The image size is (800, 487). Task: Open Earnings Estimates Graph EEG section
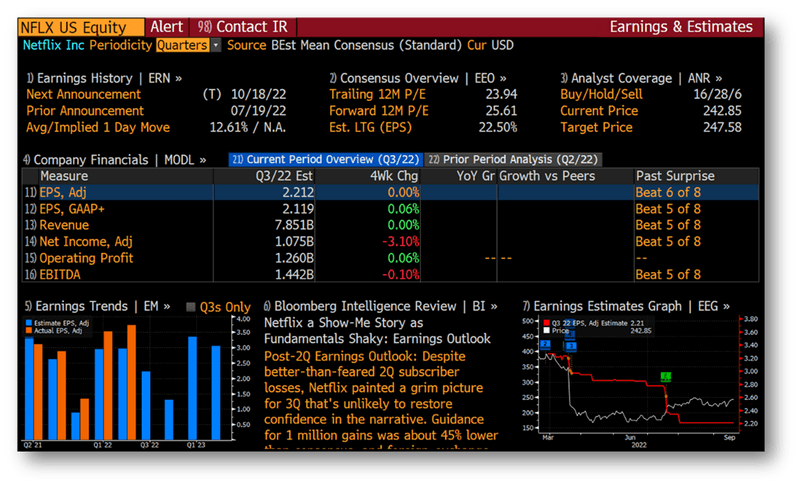(x=626, y=306)
